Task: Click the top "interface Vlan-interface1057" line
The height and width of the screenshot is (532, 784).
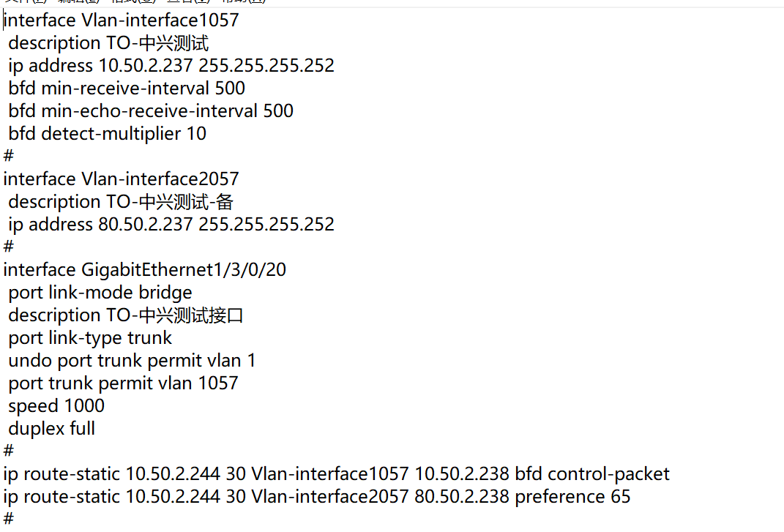Action: (122, 20)
